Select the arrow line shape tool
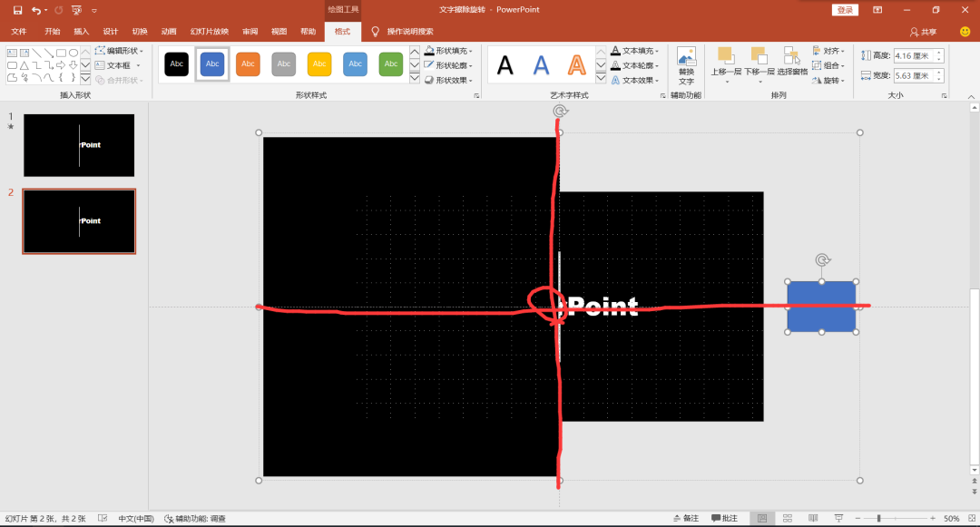Screen dimensions: 980x527 tap(49, 54)
